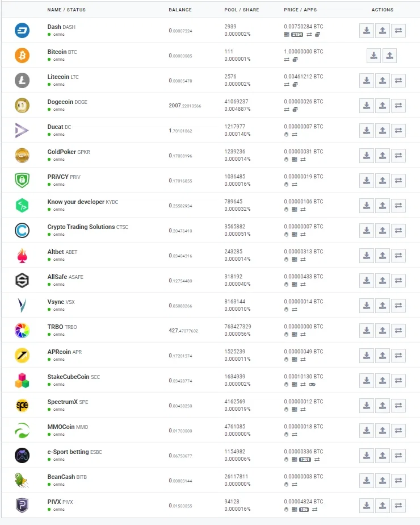This screenshot has height=525, width=420.
Task: Open the Crypto Trading Solutions coin link
Action: (x=81, y=227)
